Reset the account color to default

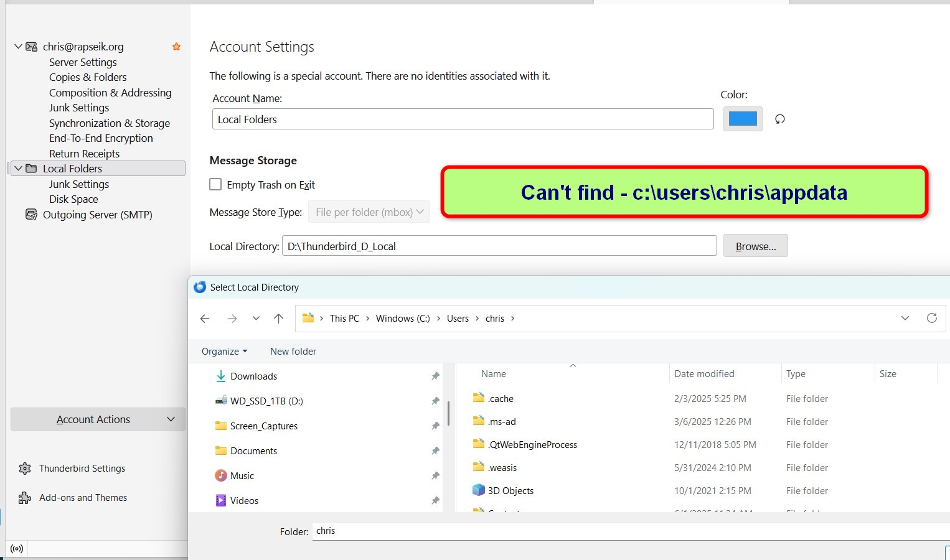coord(780,119)
